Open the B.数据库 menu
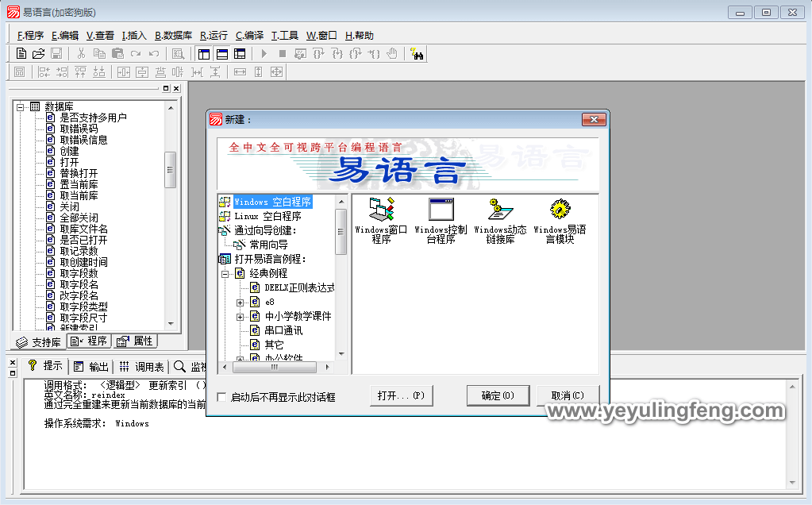This screenshot has width=812, height=505. click(x=173, y=35)
